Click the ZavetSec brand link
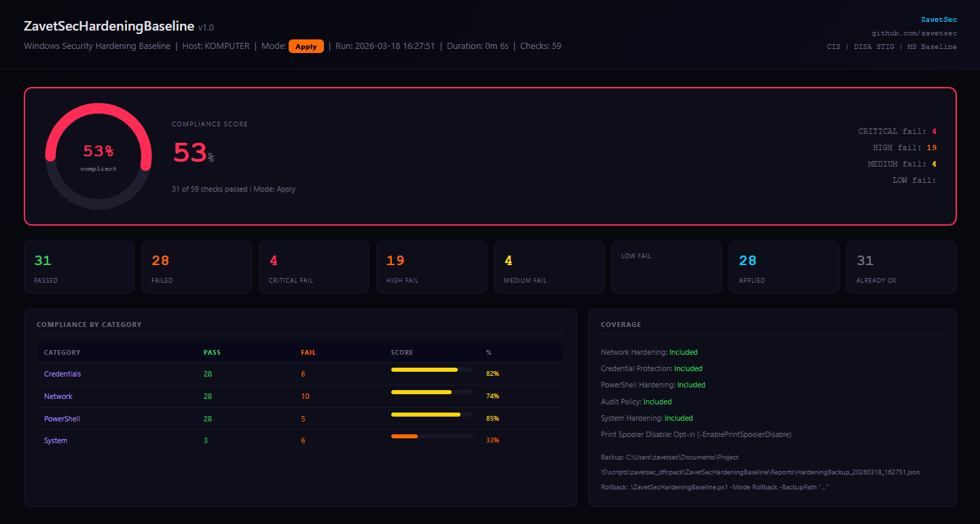This screenshot has width=980, height=524. (x=939, y=20)
